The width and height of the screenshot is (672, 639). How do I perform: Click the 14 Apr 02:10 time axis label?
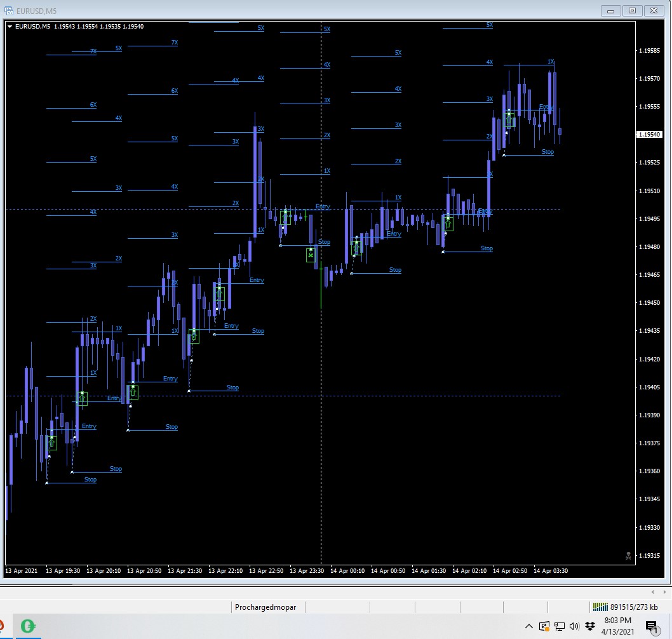(469, 571)
